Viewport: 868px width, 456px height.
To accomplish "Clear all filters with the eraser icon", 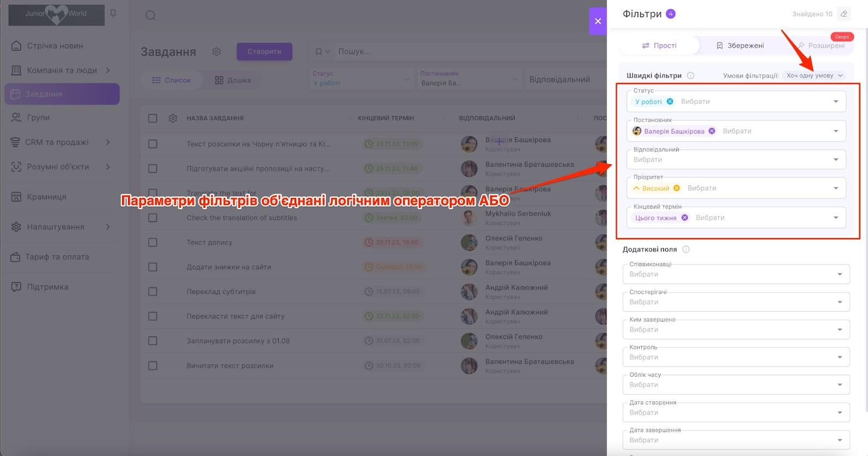I will (844, 14).
